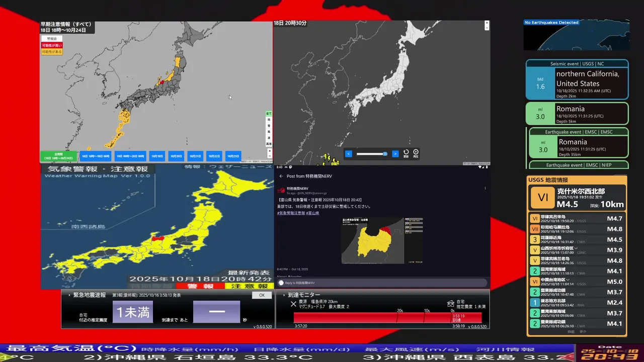Zoom in using radar map top-right plus

[487, 23]
